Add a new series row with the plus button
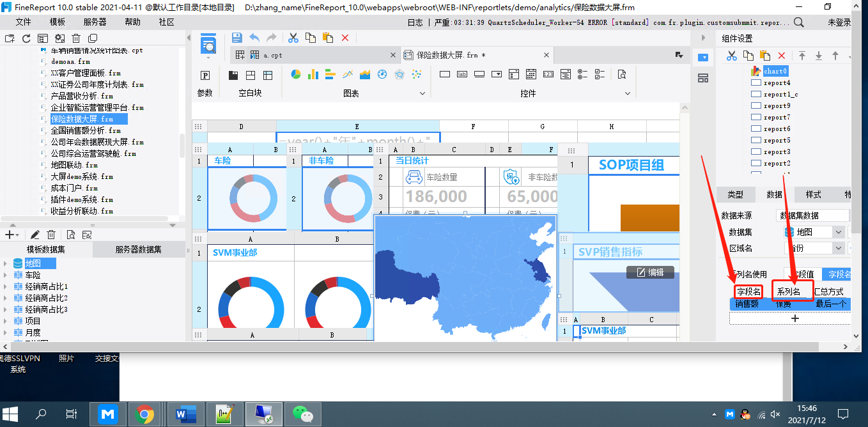Screen dimensions: 868x427 (794, 318)
